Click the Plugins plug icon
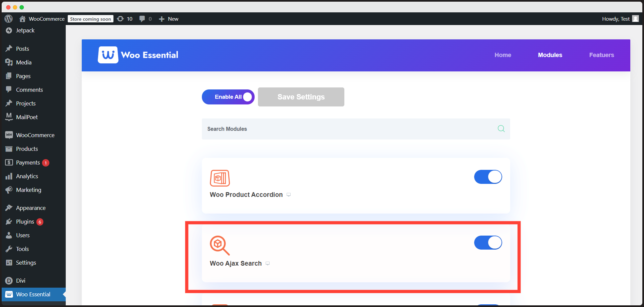 [9, 222]
